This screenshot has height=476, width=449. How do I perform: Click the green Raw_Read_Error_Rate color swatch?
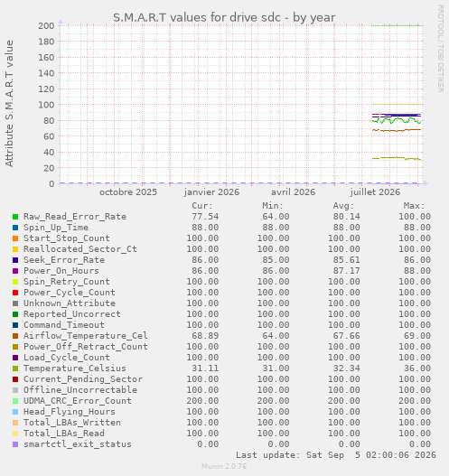click(15, 217)
